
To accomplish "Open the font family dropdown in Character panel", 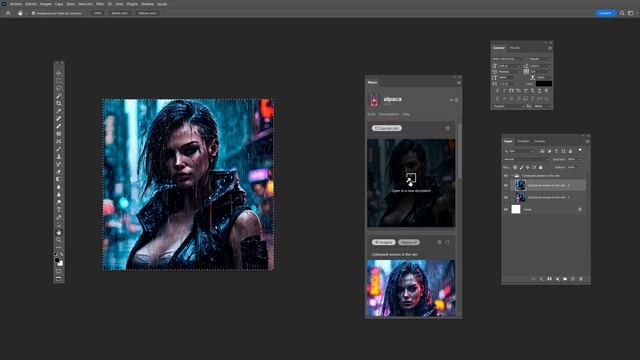I will click(509, 59).
